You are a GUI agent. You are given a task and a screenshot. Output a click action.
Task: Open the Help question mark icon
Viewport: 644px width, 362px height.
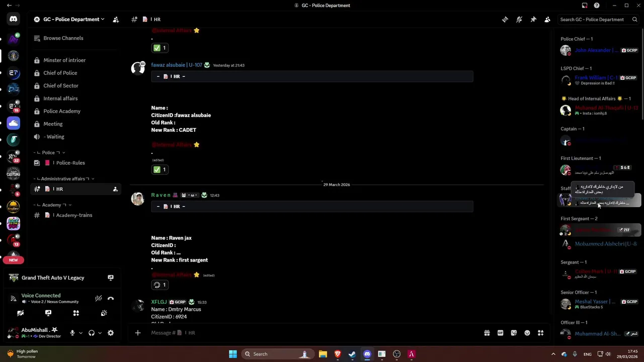pyautogui.click(x=597, y=6)
